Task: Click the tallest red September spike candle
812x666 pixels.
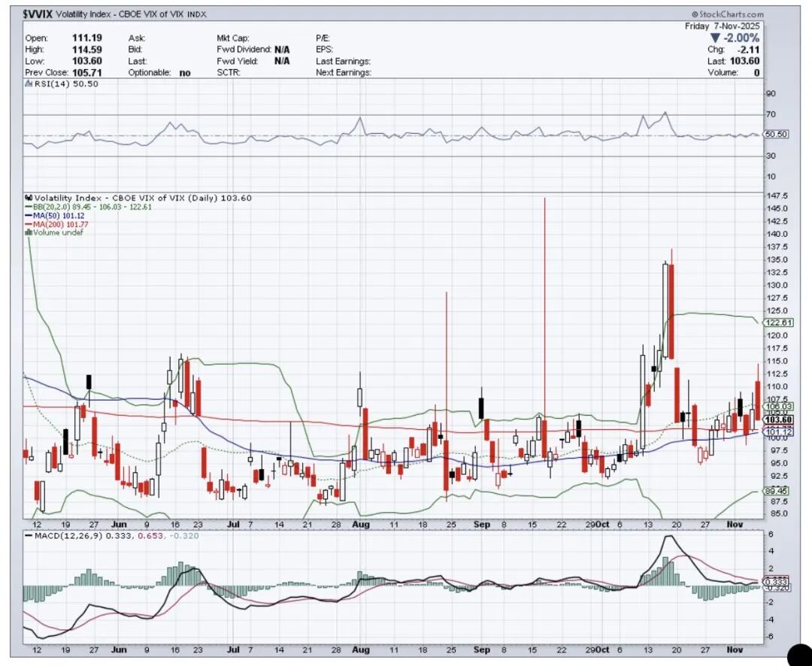Action: 544,327
